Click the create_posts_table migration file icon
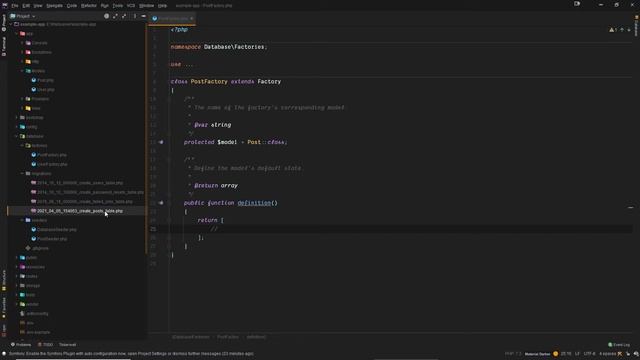The image size is (640, 360). 33,211
